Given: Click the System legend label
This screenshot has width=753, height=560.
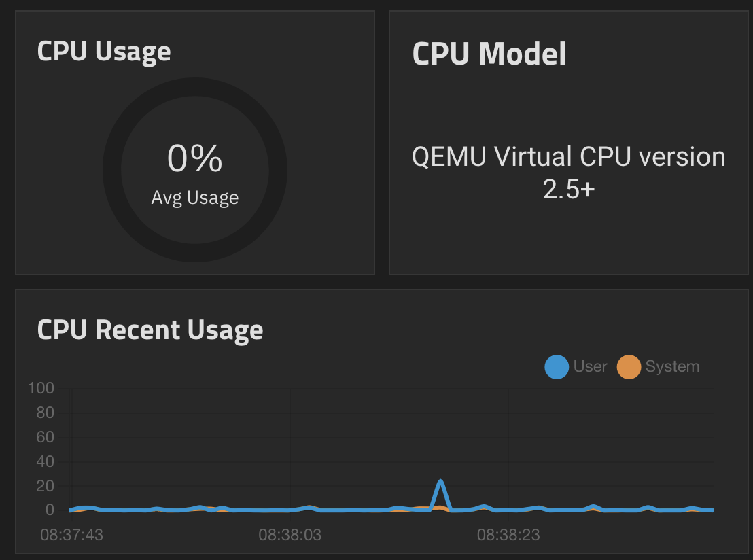Looking at the screenshot, I should (x=672, y=366).
